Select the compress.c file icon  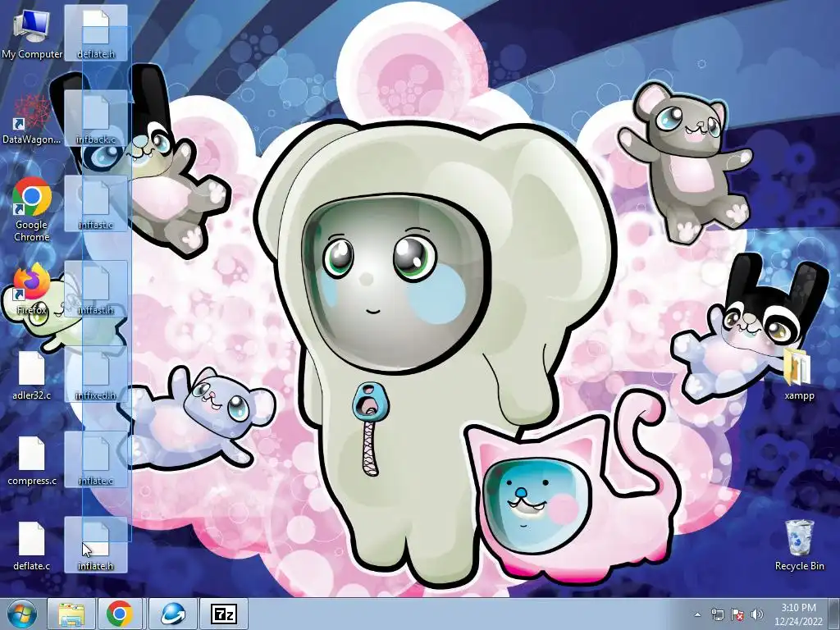pyautogui.click(x=32, y=459)
